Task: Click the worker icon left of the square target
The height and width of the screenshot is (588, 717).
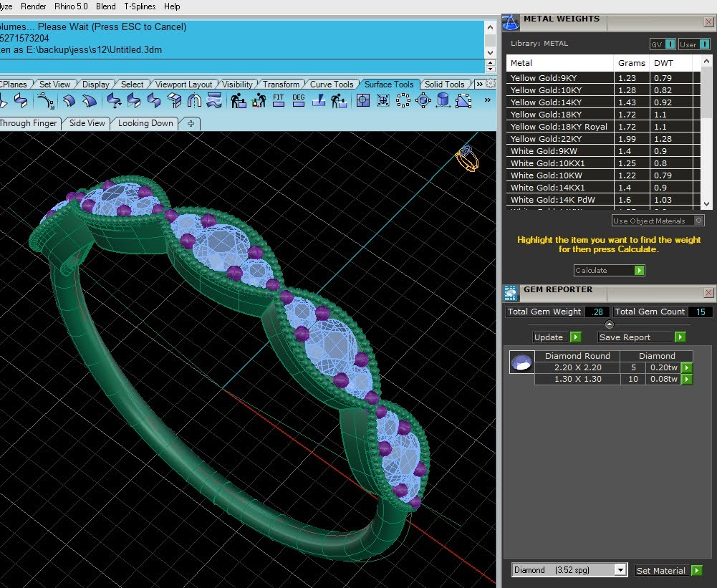Action: click(x=339, y=100)
